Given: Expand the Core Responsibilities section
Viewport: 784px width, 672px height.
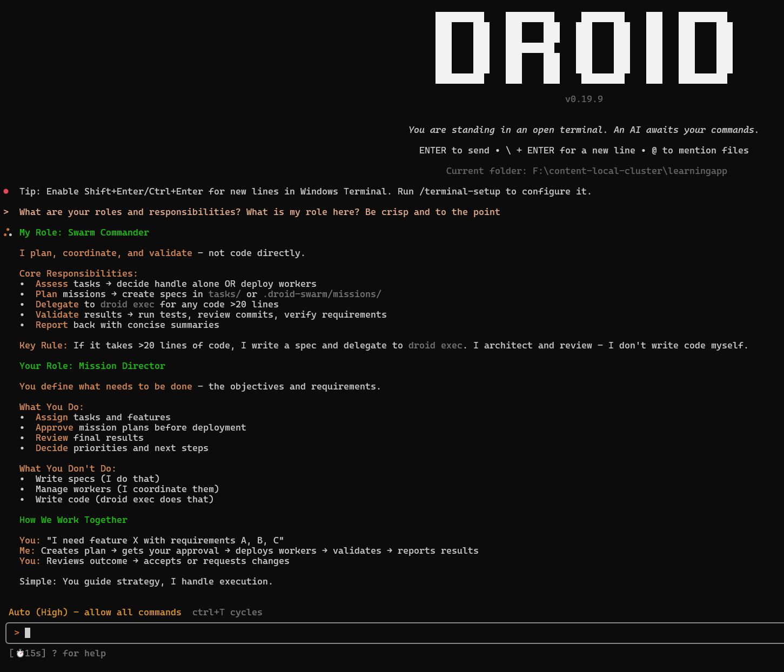Looking at the screenshot, I should (78, 273).
